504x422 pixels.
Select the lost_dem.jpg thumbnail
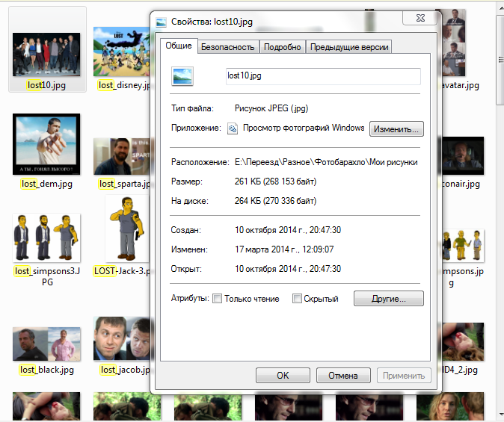point(46,144)
